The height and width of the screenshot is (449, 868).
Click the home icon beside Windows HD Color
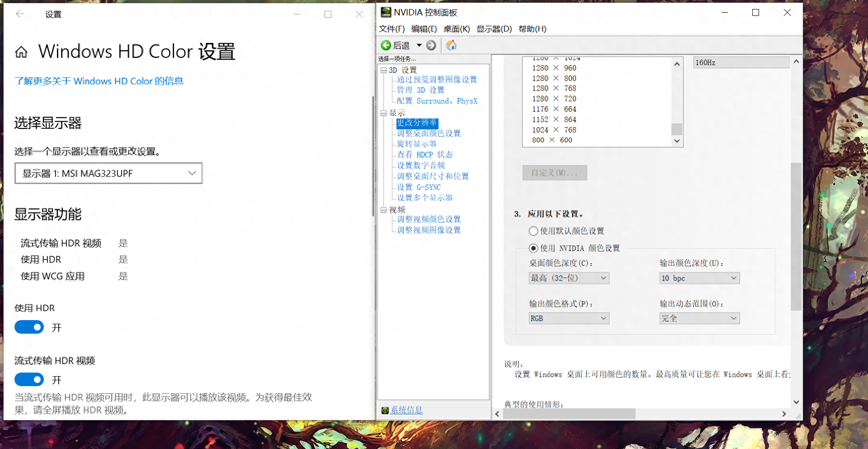[21, 52]
